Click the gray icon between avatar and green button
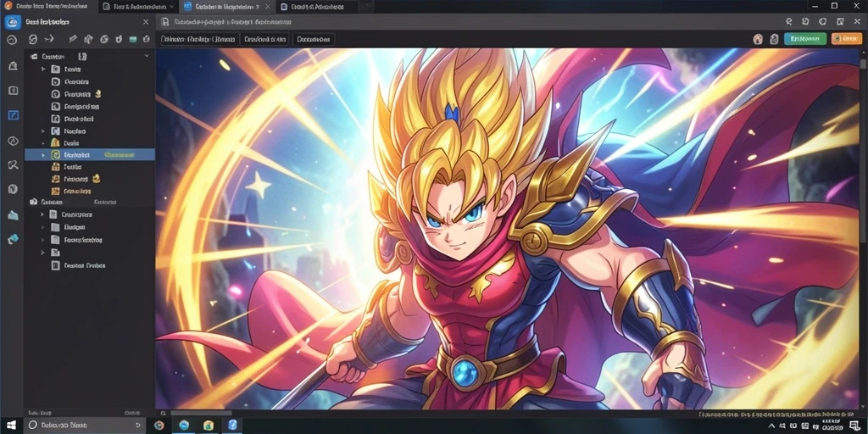The height and width of the screenshot is (434, 868). pyautogui.click(x=774, y=39)
